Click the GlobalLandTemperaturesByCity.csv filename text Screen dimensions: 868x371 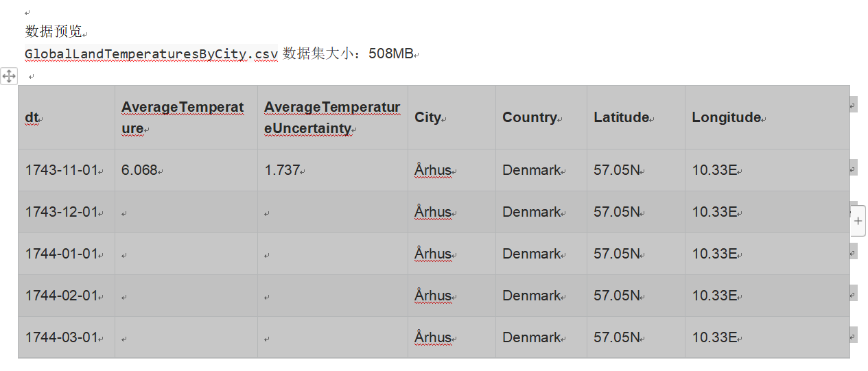pyautogui.click(x=151, y=53)
